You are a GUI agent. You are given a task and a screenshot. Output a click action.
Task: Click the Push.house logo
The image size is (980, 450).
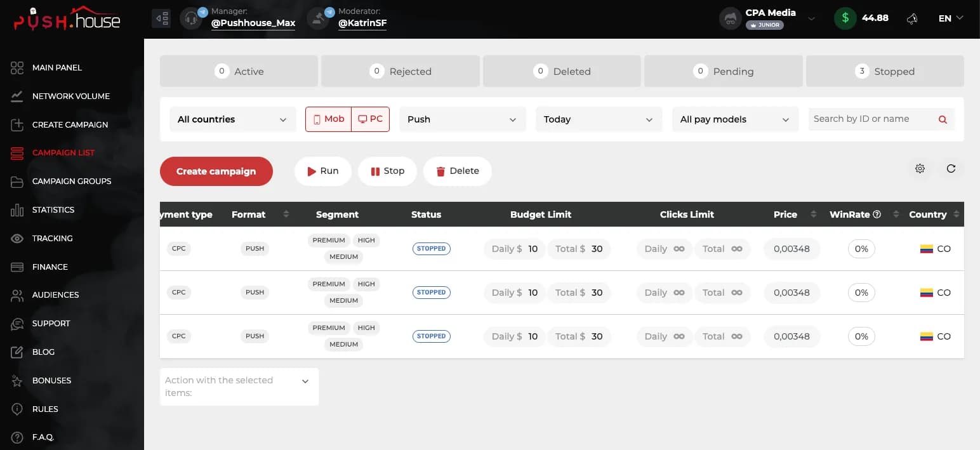[67, 19]
